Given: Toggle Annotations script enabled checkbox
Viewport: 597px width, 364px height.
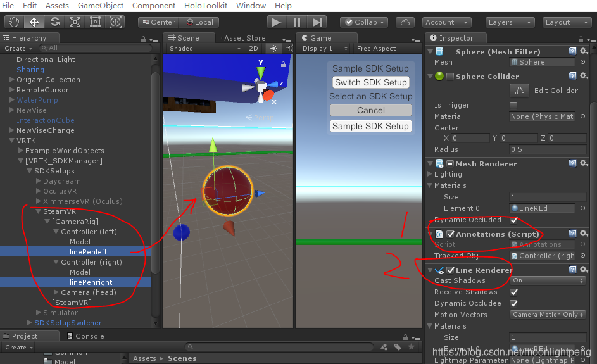Looking at the screenshot, I should [x=450, y=234].
